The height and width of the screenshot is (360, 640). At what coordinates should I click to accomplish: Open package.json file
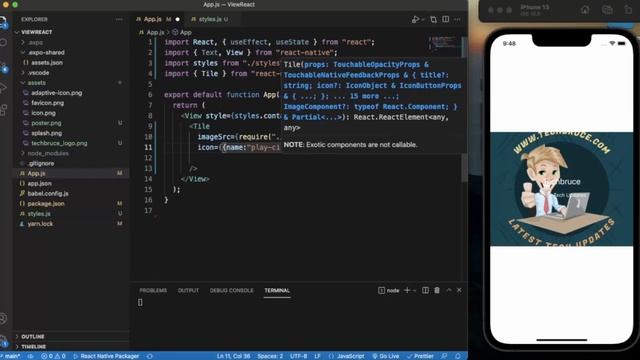(x=46, y=204)
